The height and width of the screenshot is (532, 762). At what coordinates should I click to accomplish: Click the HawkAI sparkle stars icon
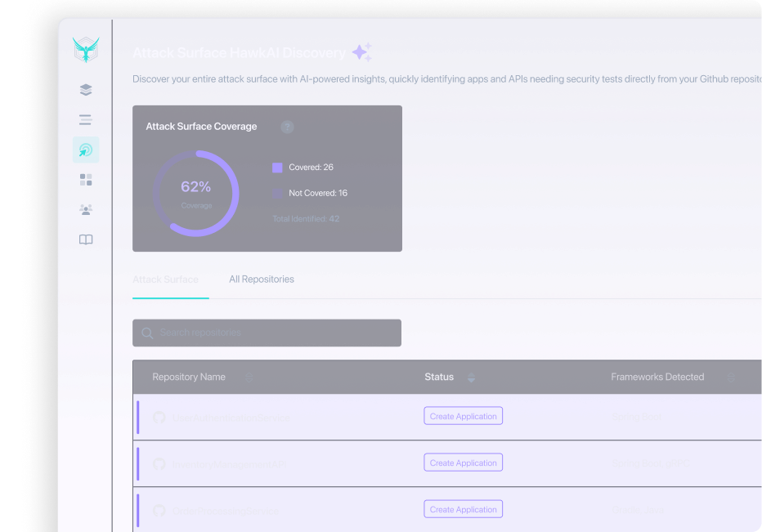pyautogui.click(x=361, y=53)
